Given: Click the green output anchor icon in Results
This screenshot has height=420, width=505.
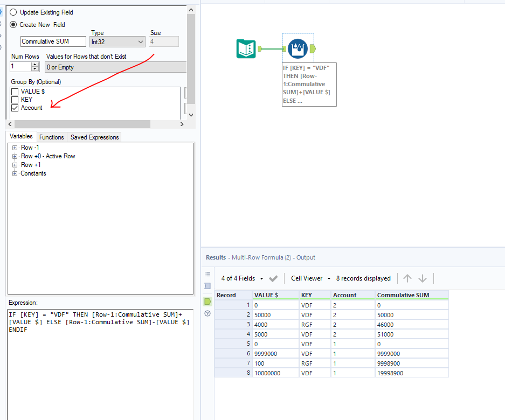Looking at the screenshot, I should click(x=207, y=301).
